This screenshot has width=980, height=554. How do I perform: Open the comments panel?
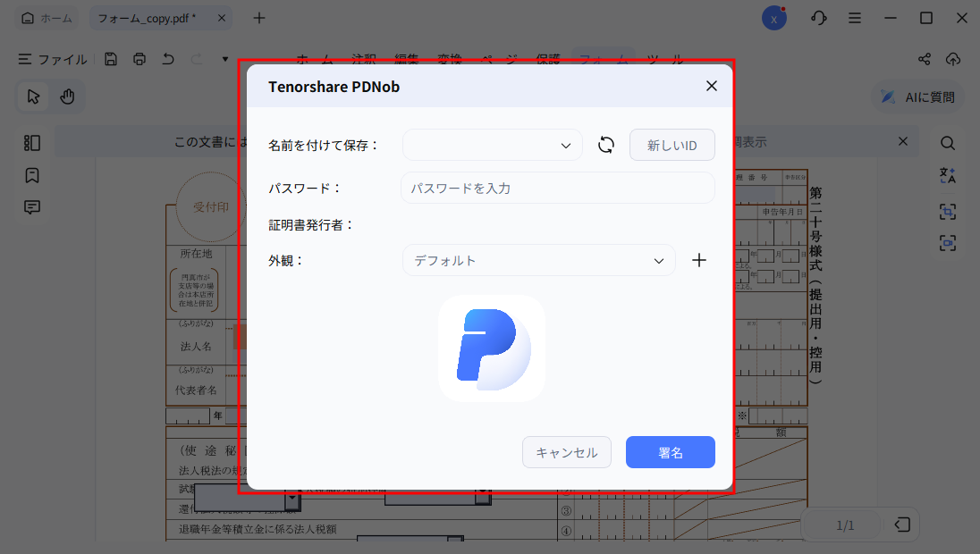[x=31, y=206]
